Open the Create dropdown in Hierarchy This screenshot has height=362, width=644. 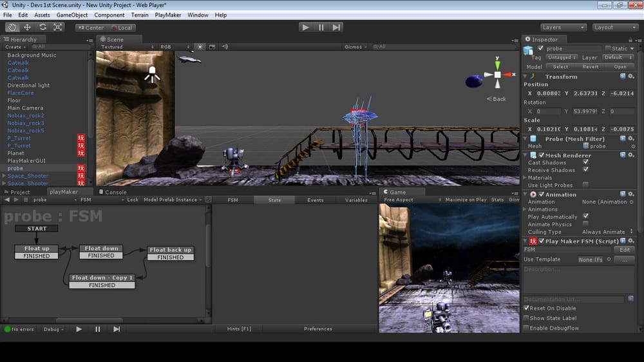point(15,47)
